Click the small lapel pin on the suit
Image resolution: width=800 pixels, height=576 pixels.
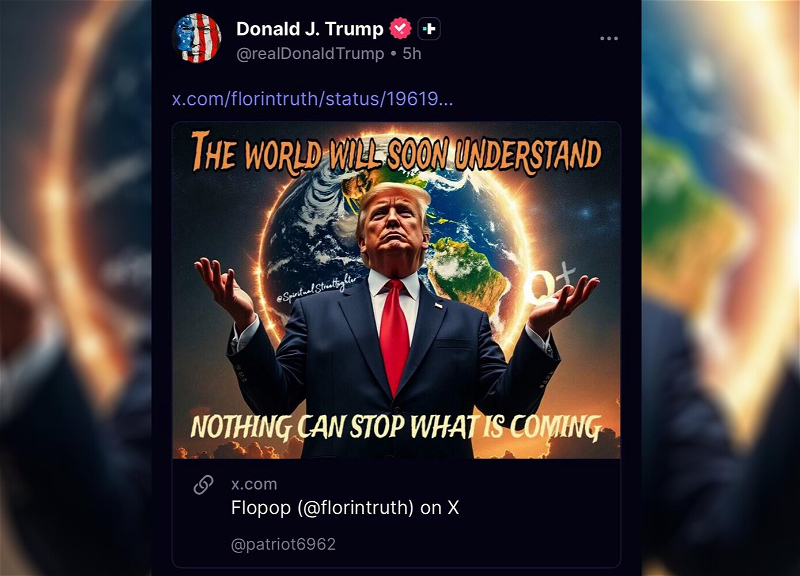438,306
